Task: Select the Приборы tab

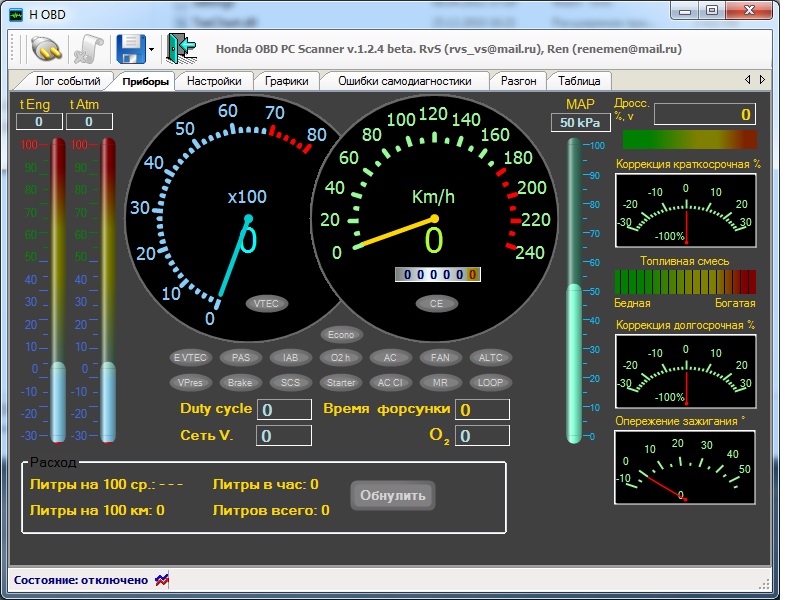Action: click(x=145, y=81)
